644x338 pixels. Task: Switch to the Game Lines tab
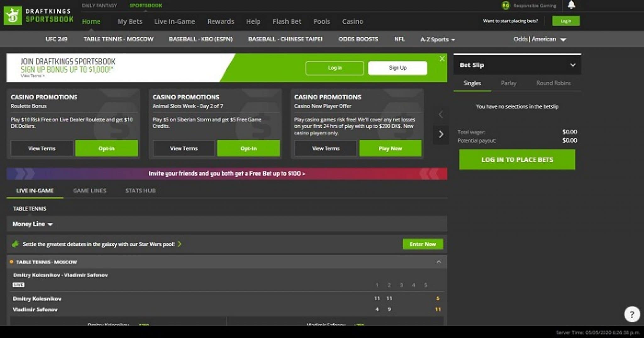coord(90,190)
